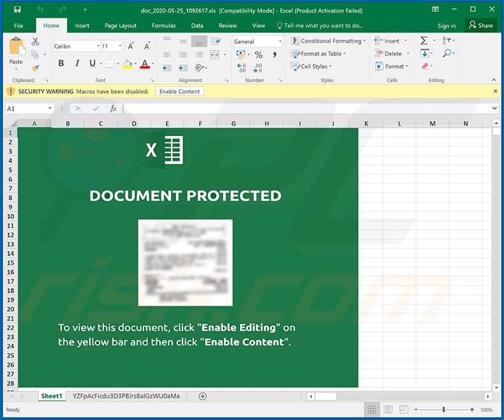
Task: Switch to Normal view in status bar
Action: click(x=371, y=409)
